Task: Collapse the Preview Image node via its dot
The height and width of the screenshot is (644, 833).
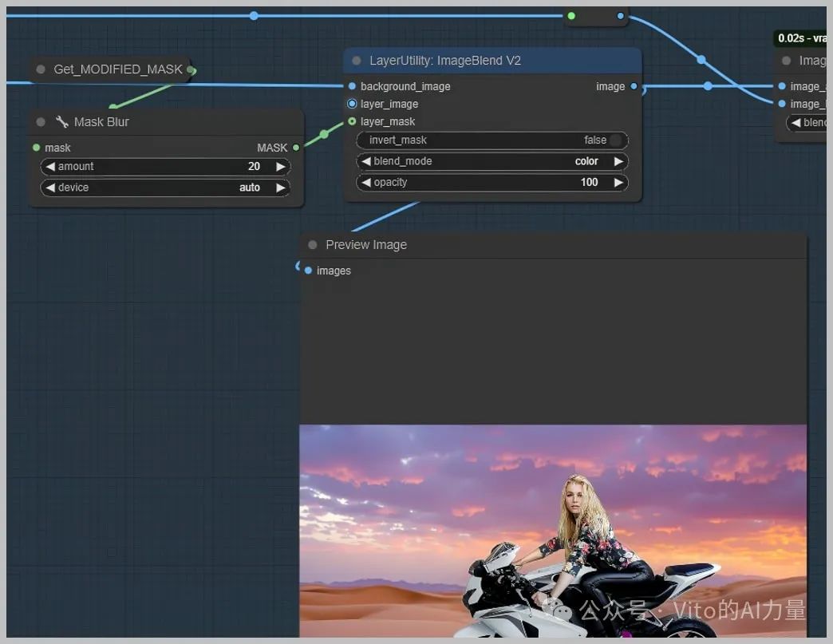Action: (x=313, y=244)
